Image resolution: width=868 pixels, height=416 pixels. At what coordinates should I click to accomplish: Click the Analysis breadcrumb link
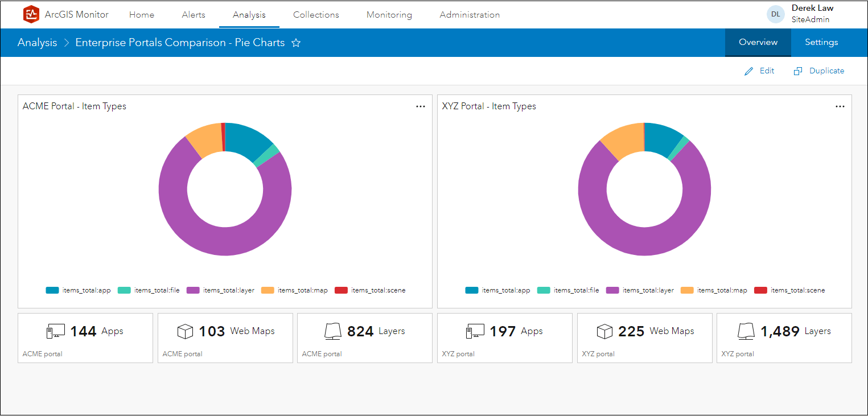click(x=38, y=43)
